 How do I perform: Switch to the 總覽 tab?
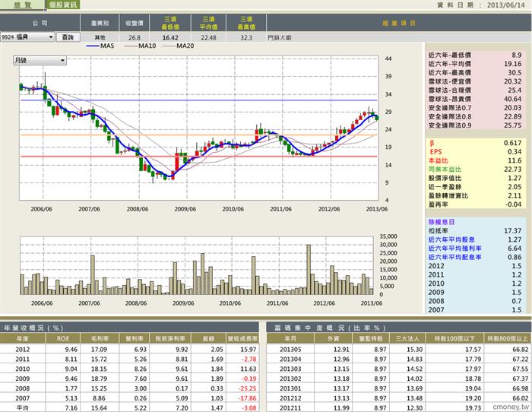tap(22, 5)
